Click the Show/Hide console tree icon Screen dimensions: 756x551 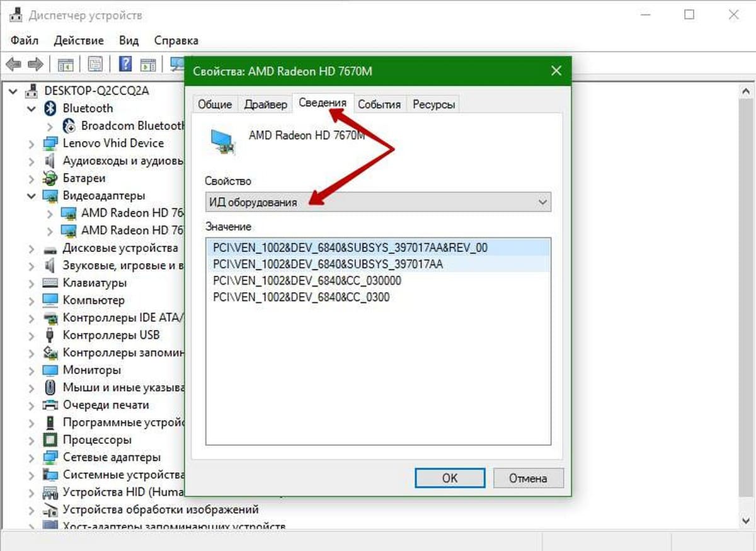[x=65, y=64]
